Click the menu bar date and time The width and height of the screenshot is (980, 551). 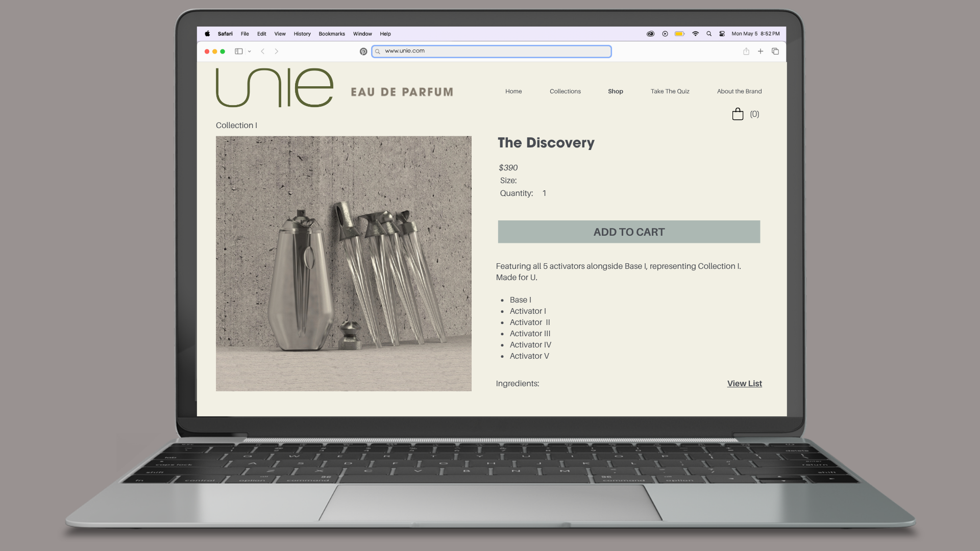[x=755, y=34]
